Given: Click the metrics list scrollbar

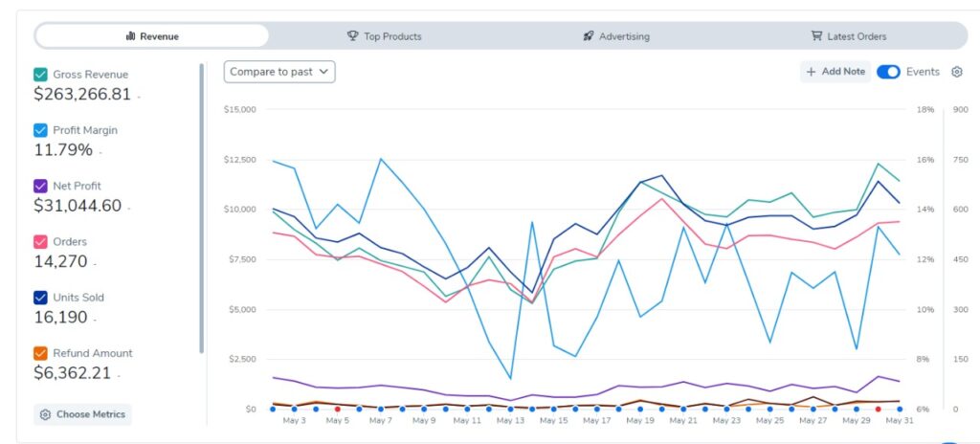Looking at the screenshot, I should 201,209.
